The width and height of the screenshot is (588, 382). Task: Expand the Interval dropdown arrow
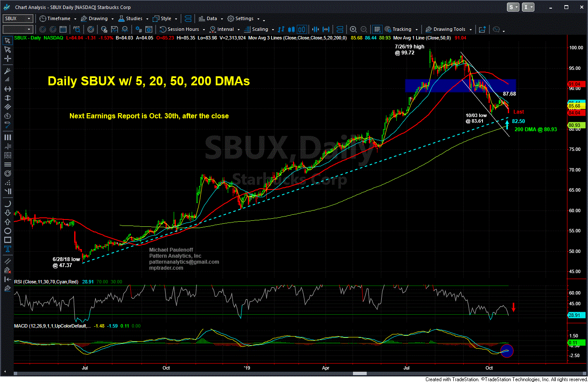point(238,30)
